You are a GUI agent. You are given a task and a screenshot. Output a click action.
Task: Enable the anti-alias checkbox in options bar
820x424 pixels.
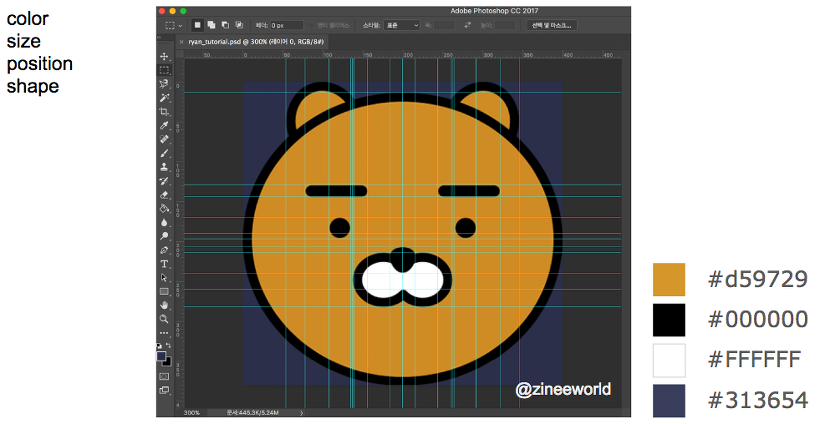309,24
